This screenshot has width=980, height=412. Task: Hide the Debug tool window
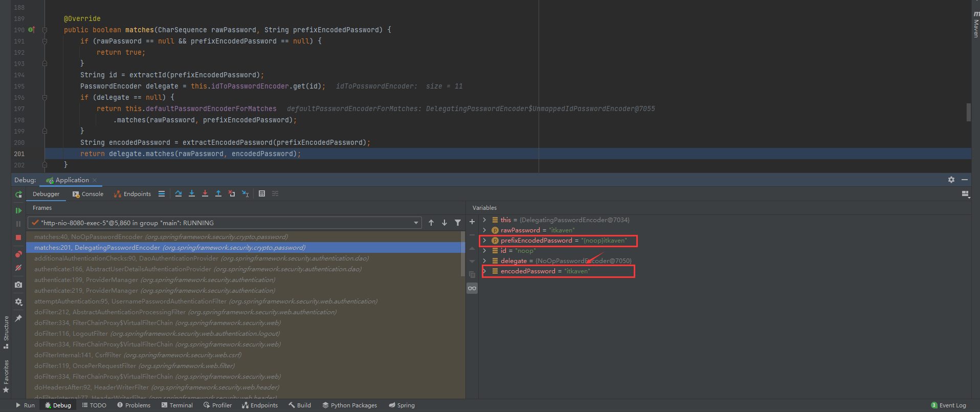(965, 180)
